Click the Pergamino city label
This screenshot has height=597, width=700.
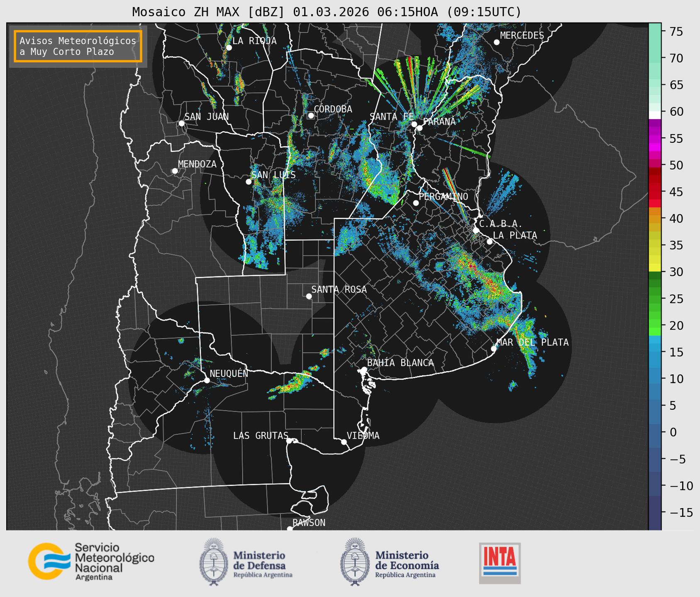point(443,196)
